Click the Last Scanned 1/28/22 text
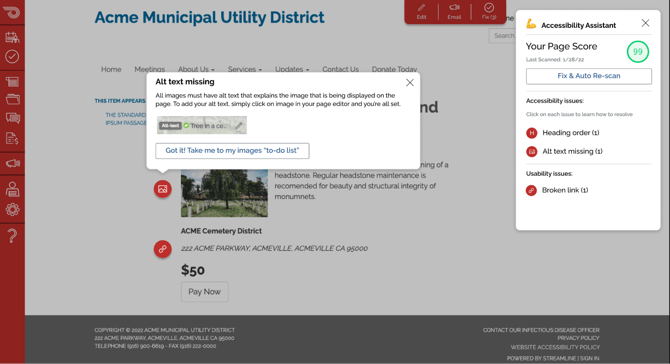Image resolution: width=670 pixels, height=364 pixels. click(x=555, y=60)
